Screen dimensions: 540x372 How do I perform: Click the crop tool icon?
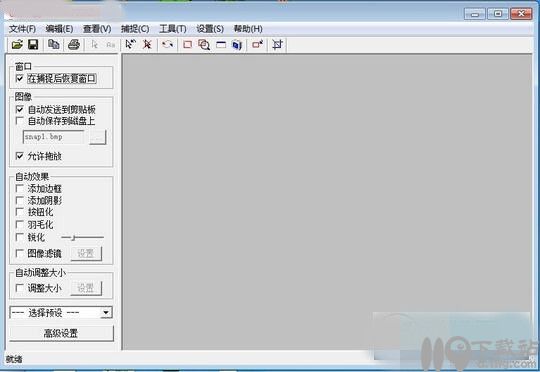[278, 44]
